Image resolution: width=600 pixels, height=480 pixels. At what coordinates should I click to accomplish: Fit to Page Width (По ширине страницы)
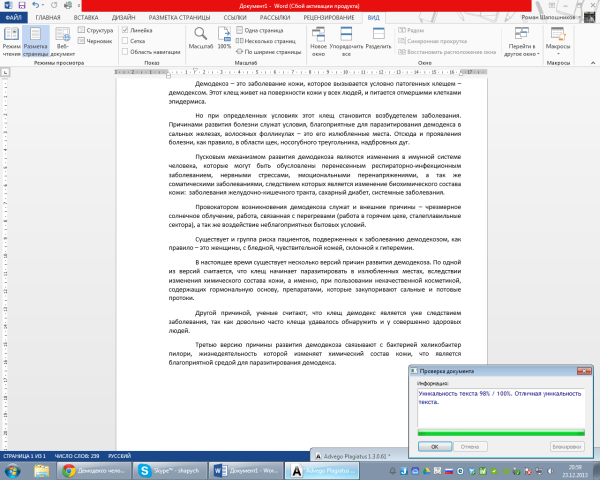[x=269, y=52]
